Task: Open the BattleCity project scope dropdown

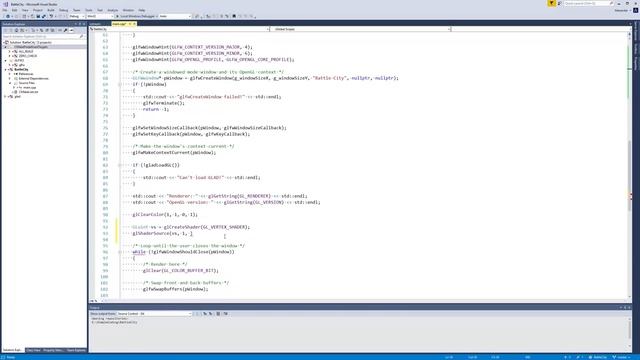Action: click(x=180, y=29)
